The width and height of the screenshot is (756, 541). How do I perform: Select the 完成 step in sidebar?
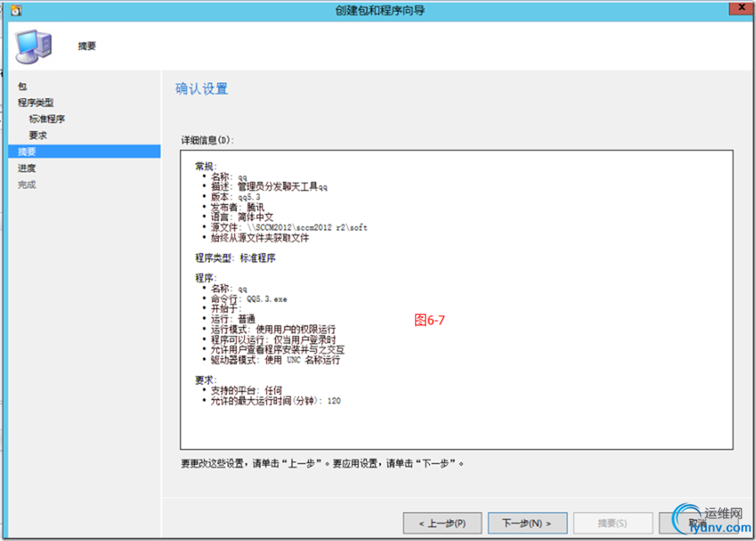(x=26, y=184)
